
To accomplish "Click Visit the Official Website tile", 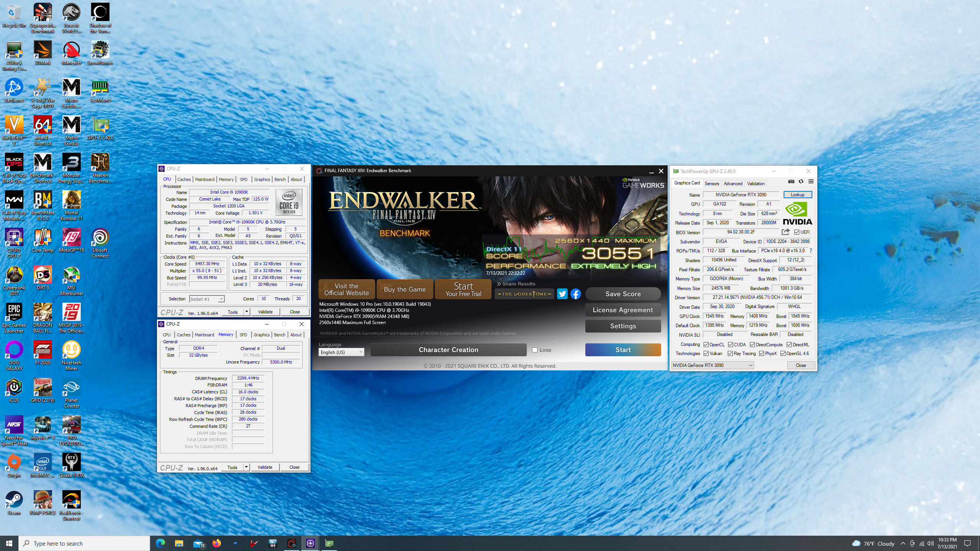I will [346, 289].
